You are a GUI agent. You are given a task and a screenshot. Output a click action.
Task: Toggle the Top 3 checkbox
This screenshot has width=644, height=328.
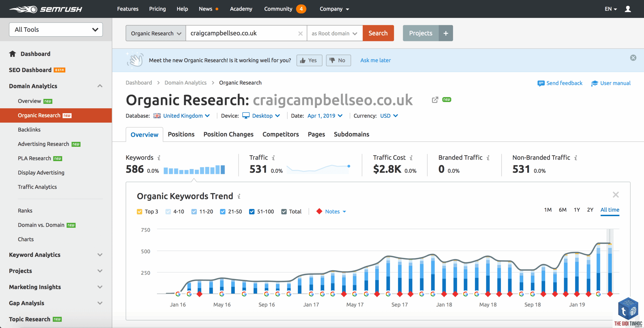139,212
